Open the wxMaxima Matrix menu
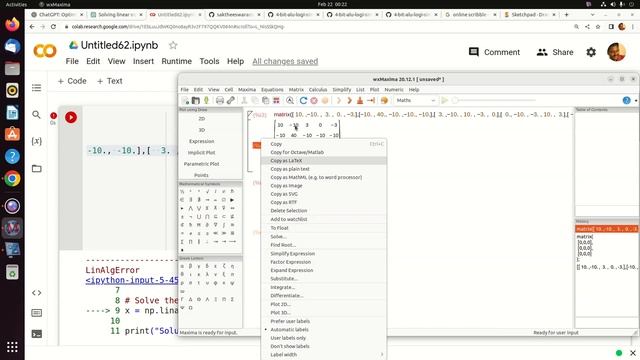Screen dimensions: 640x360 click(x=296, y=90)
